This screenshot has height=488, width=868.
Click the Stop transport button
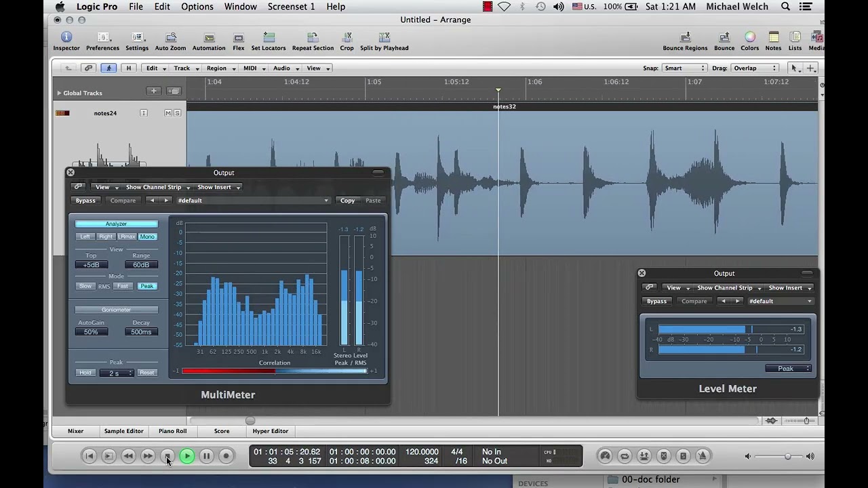pyautogui.click(x=167, y=456)
